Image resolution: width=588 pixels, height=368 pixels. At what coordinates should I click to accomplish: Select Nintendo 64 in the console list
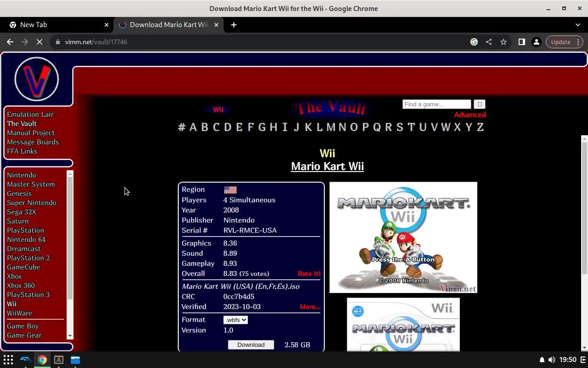[26, 240]
